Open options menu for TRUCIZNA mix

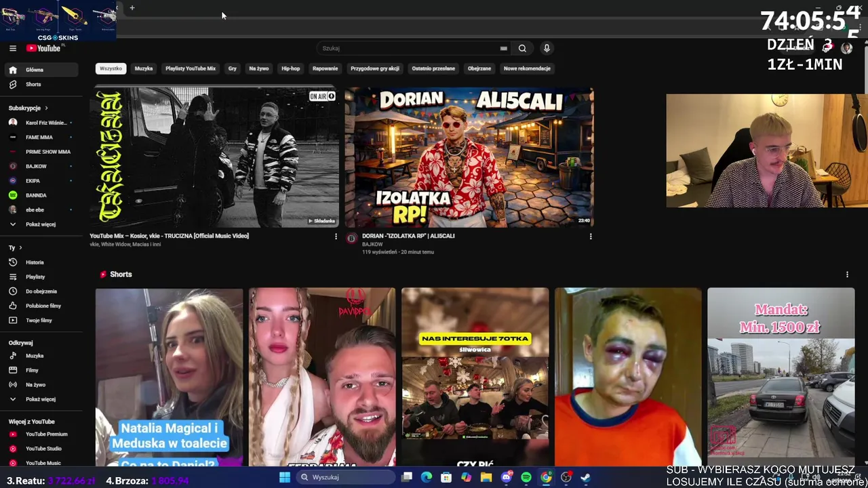336,237
